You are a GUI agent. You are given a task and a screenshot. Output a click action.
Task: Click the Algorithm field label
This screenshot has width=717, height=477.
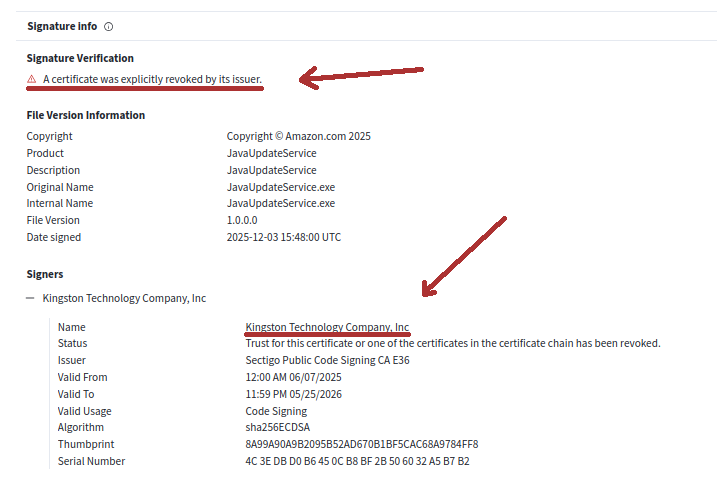point(80,427)
